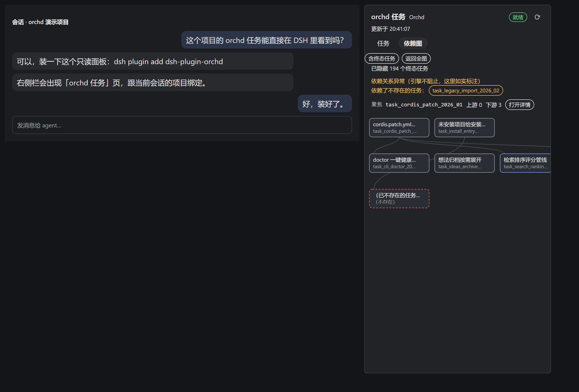Click the refresh icon in orchd panel
The width and height of the screenshot is (579, 392).
pos(537,17)
